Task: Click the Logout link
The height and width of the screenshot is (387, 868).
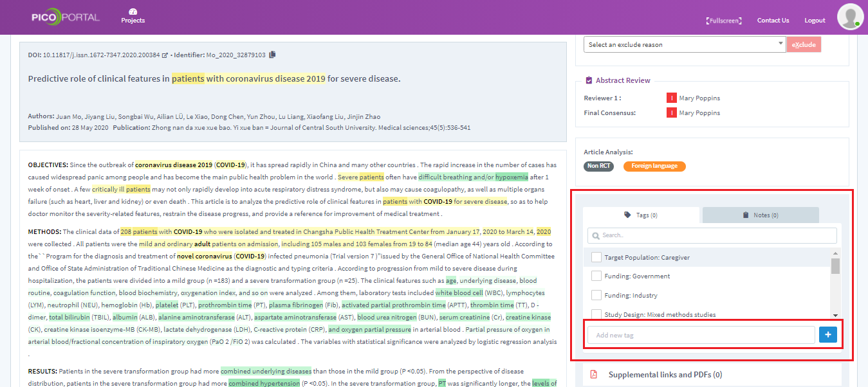Action: (815, 21)
